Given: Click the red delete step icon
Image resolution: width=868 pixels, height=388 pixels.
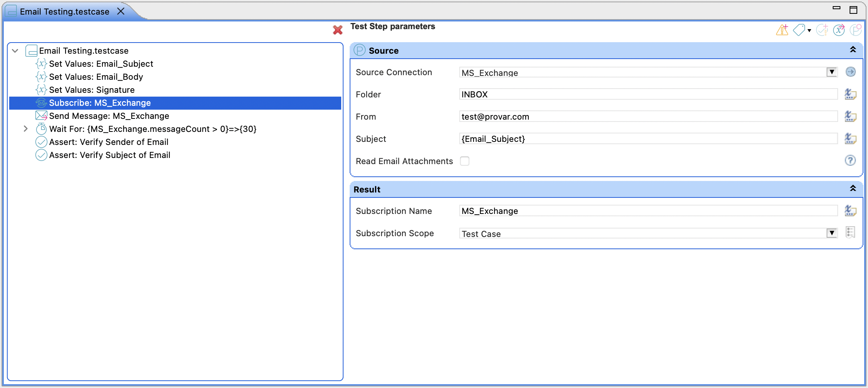Looking at the screenshot, I should pos(337,30).
